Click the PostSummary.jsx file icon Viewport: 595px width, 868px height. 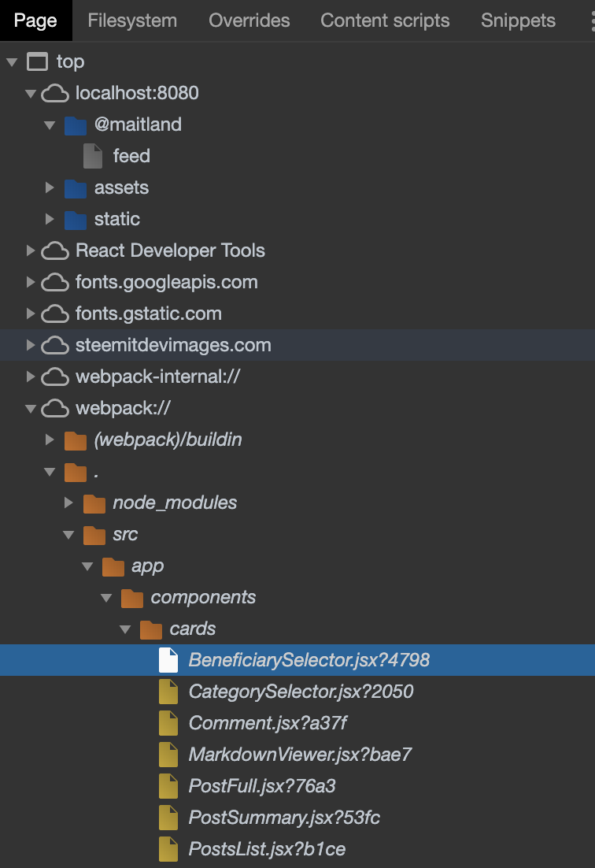click(x=168, y=818)
